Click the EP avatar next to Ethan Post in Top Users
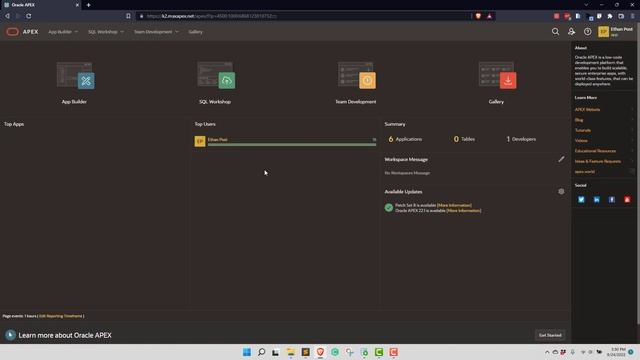Viewport: 640px width, 360px height. [x=200, y=141]
